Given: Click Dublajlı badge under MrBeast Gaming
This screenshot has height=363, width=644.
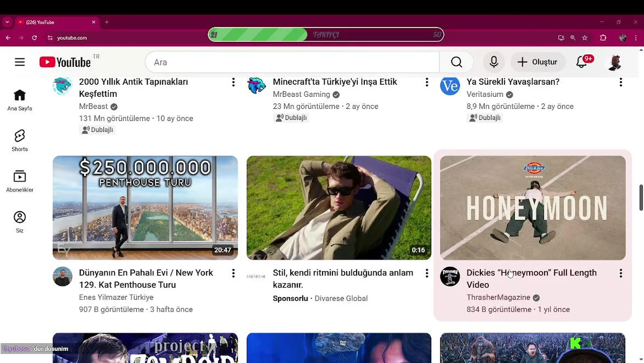Looking at the screenshot, I should tap(291, 117).
